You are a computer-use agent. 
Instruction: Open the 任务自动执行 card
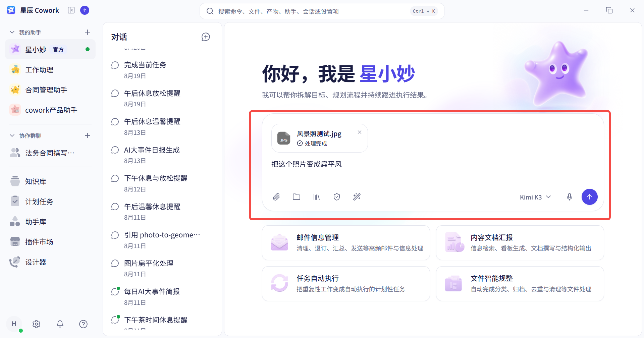click(346, 284)
